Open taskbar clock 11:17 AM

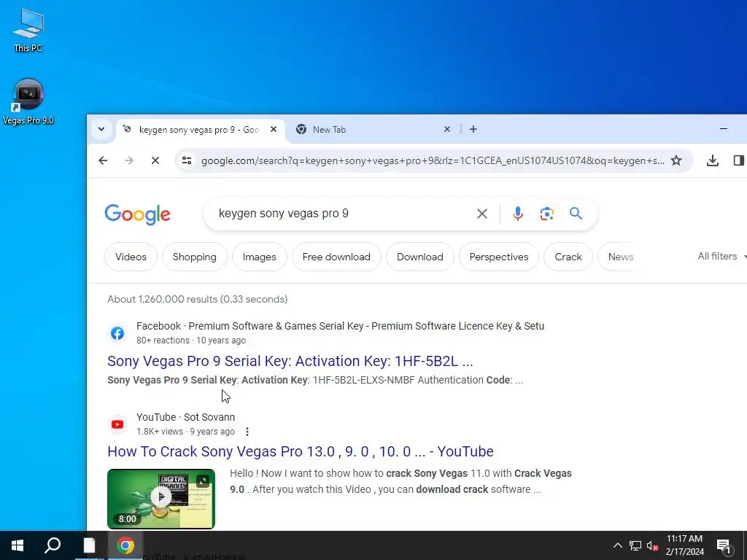click(x=684, y=545)
